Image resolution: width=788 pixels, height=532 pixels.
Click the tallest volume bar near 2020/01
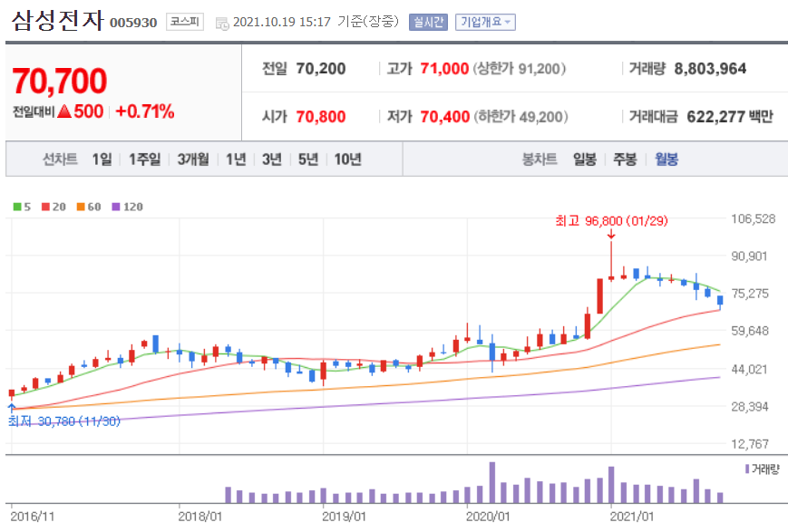pos(492,482)
